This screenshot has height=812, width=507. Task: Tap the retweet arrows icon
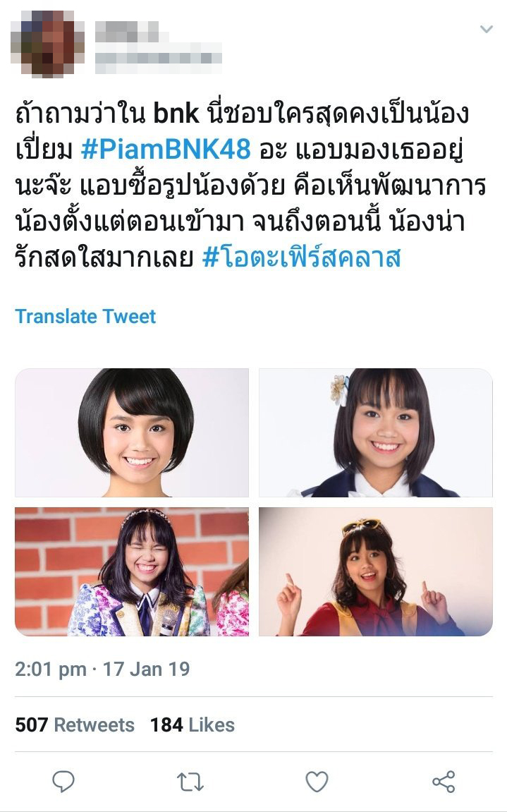(190, 782)
